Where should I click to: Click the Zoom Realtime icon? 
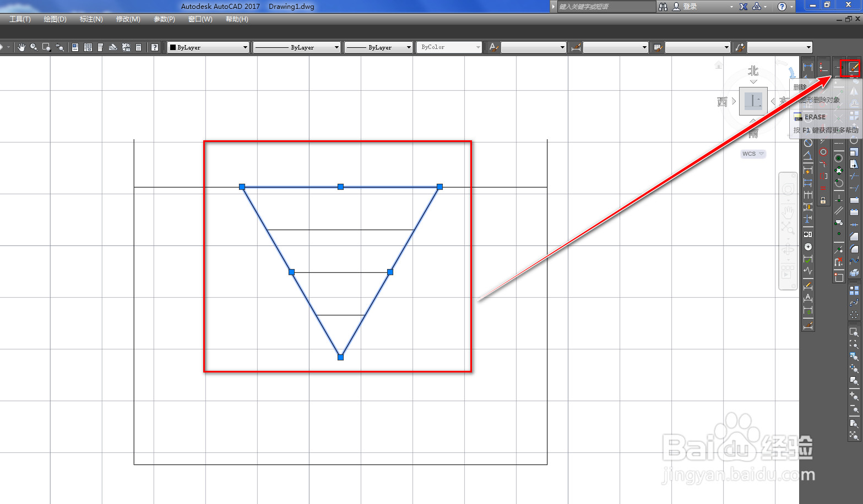point(34,47)
